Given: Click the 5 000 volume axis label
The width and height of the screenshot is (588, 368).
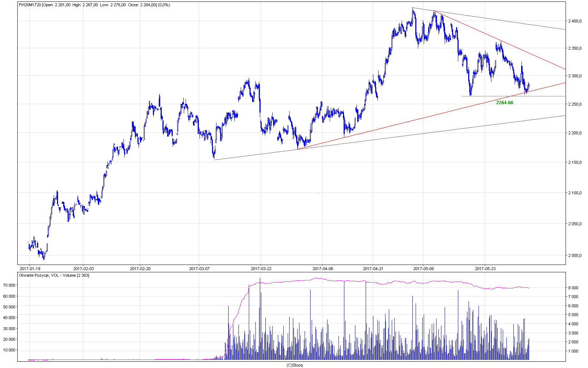Looking at the screenshot, I should pos(573,315).
